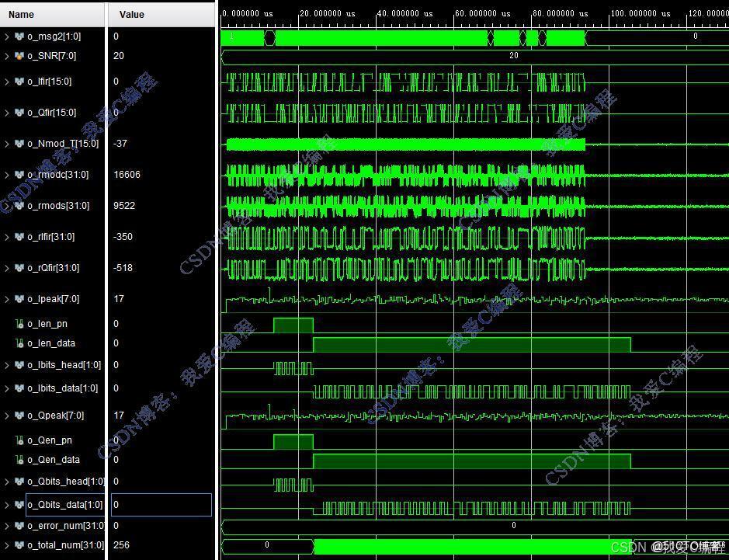The height and width of the screenshot is (560, 729).
Task: Click the bus icon of o_rmodc[31:0]
Action: 19,175
